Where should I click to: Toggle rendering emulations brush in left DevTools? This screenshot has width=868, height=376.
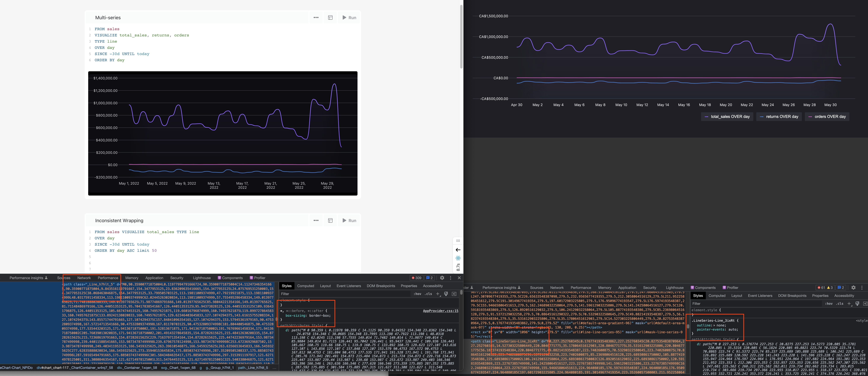pos(446,294)
